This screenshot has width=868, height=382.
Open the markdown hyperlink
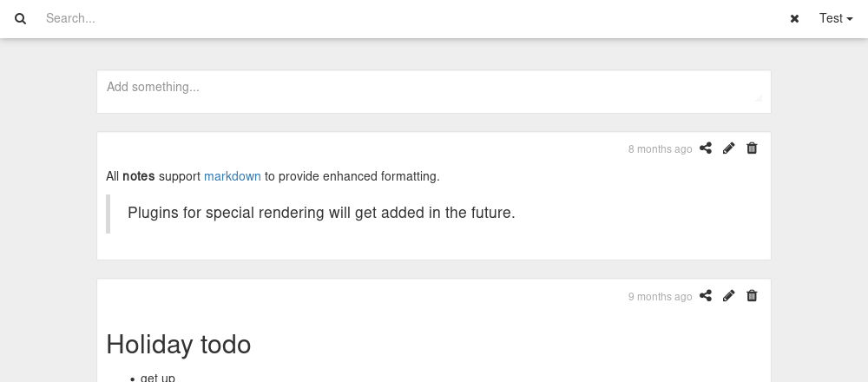(x=233, y=176)
